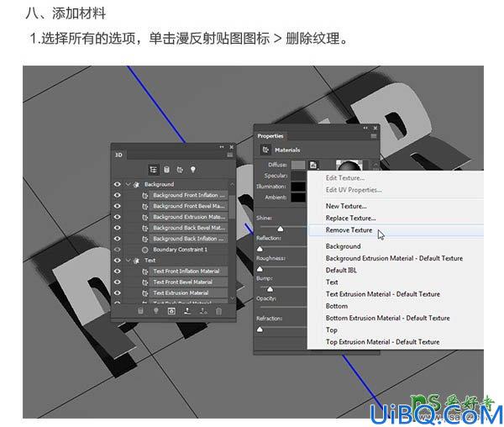Image resolution: width=504 pixels, height=427 pixels.
Task: Hide Text Front Inflation Material
Action: point(118,271)
